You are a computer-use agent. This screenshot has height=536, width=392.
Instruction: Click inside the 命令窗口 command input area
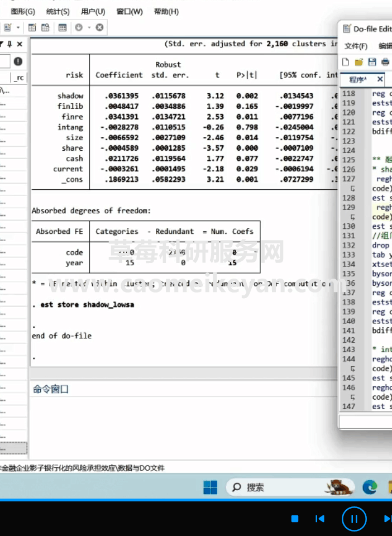point(184,427)
